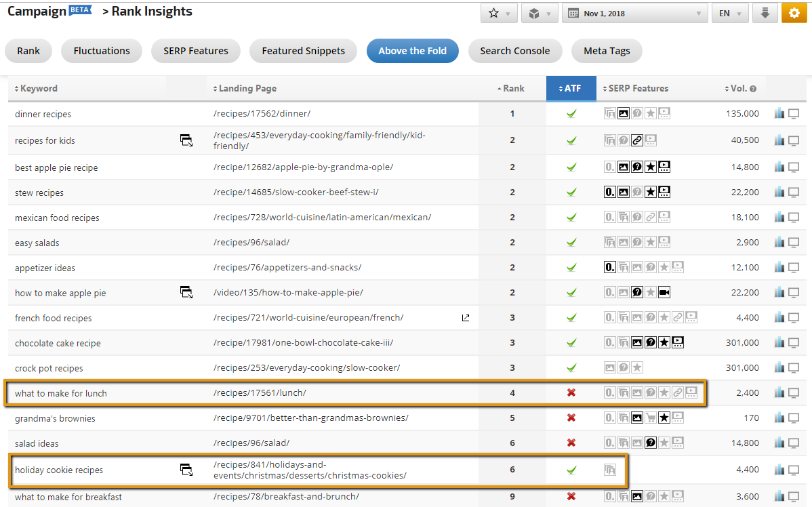Open the cube package dropdown
The width and height of the screenshot is (812, 507).
pos(540,14)
